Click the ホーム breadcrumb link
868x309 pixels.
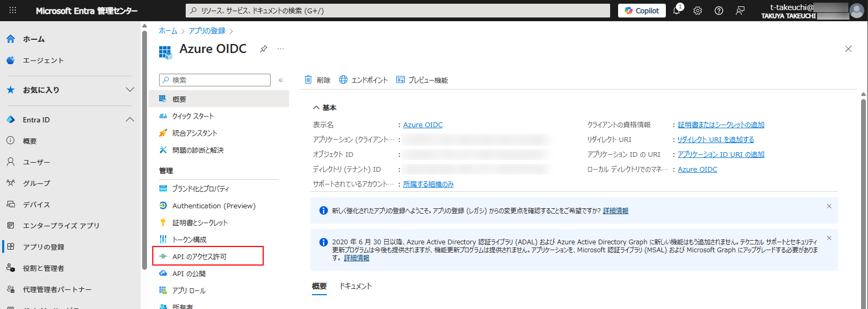[x=168, y=31]
